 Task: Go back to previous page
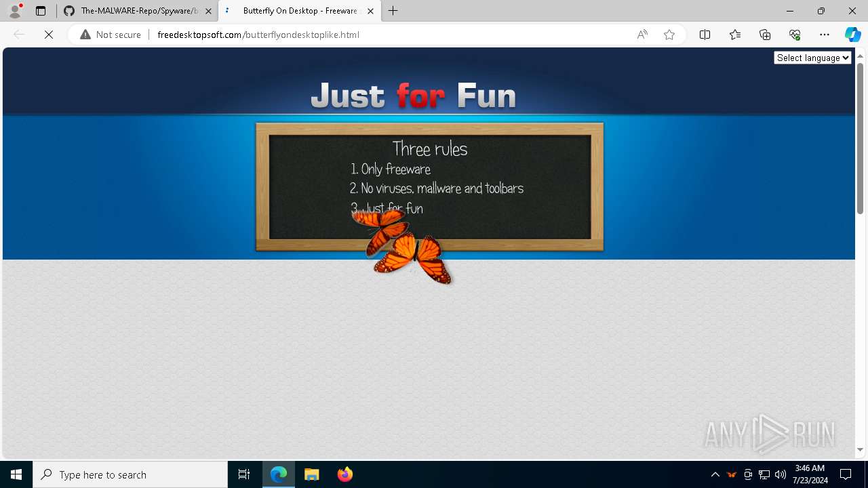coord(19,35)
